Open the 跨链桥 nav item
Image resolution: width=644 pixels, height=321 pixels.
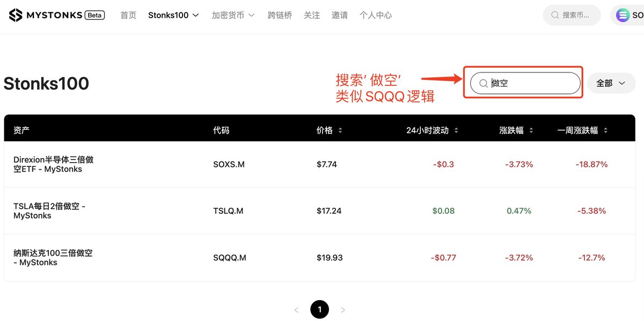(x=280, y=15)
